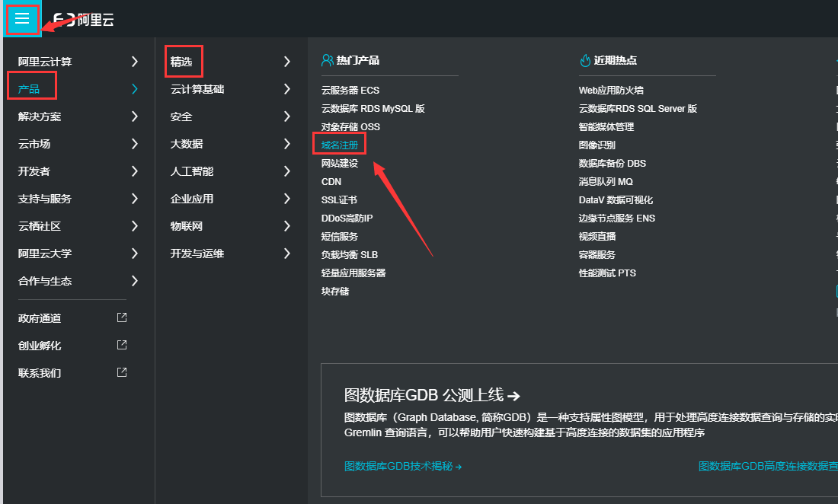Expand the 精选 submenu chevron
The image size is (838, 504).
click(287, 62)
